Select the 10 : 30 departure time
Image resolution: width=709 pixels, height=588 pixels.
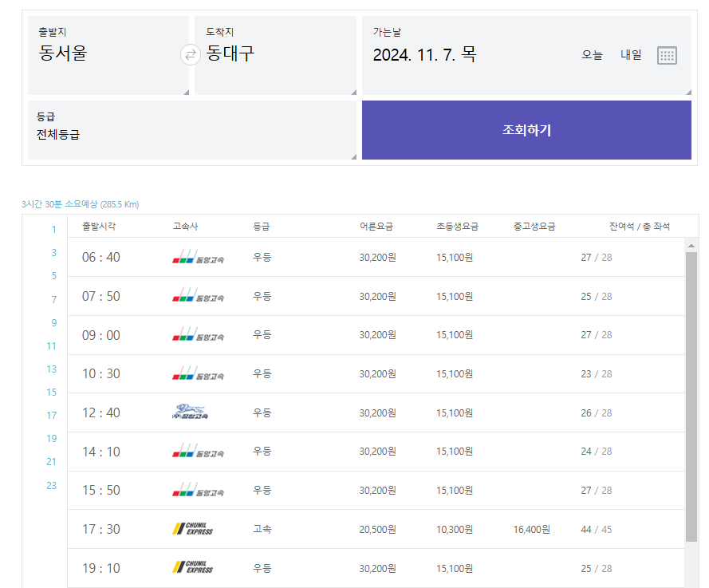coord(100,373)
